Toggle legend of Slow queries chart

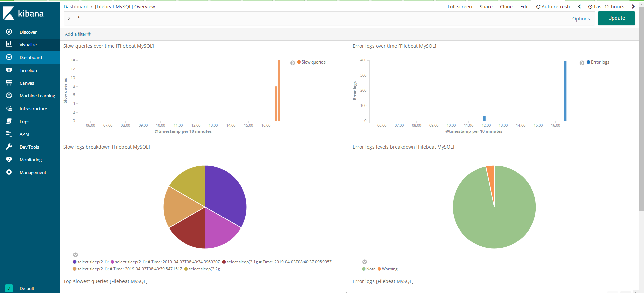point(293,63)
